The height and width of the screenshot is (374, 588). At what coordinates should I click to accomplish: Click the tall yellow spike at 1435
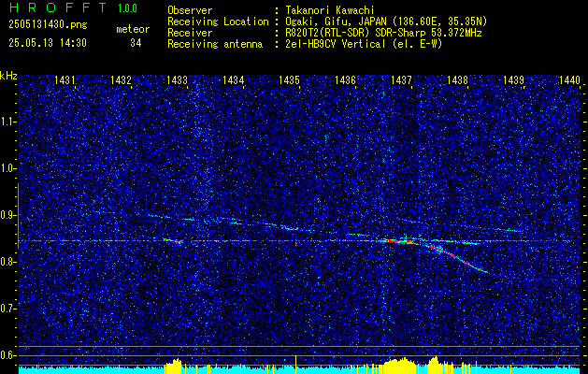point(296,365)
